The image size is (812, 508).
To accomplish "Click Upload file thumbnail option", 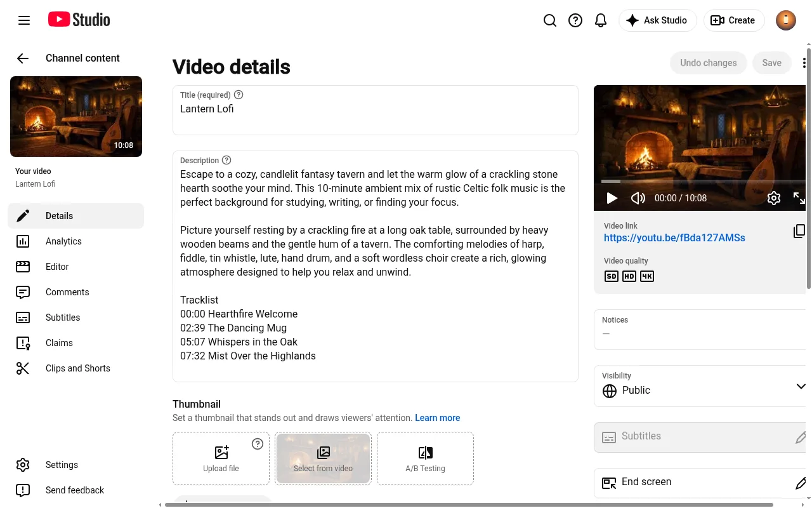I will [x=221, y=458].
